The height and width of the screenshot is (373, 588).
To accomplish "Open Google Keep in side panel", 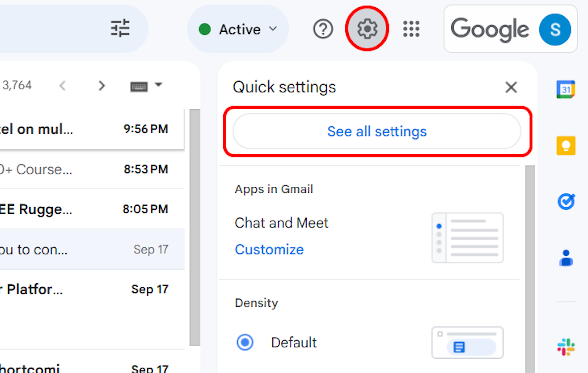I will click(x=566, y=146).
